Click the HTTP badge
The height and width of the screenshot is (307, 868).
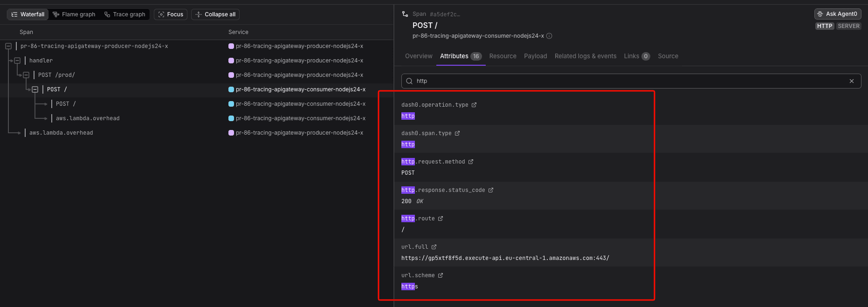tap(825, 26)
